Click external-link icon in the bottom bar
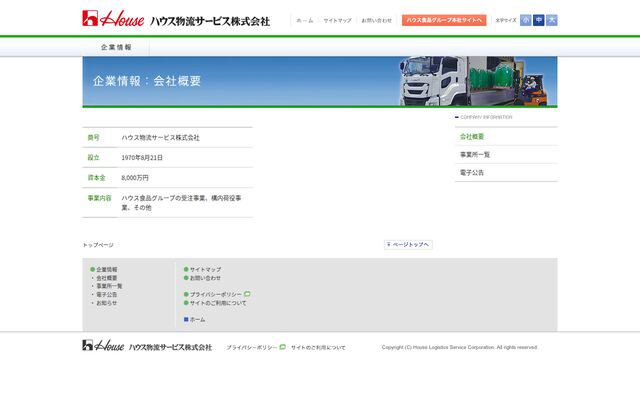The image size is (640, 400). 282,347
